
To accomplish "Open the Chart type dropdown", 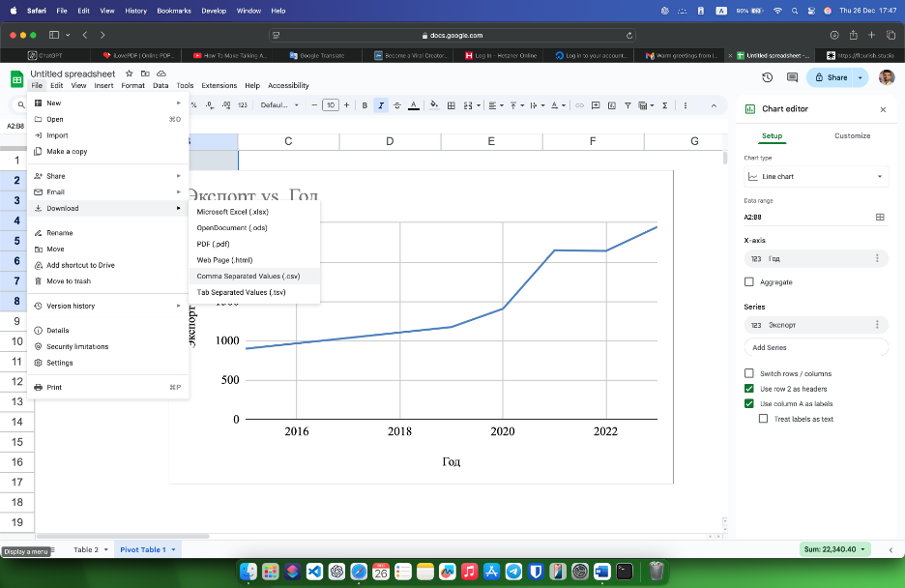I will (816, 177).
